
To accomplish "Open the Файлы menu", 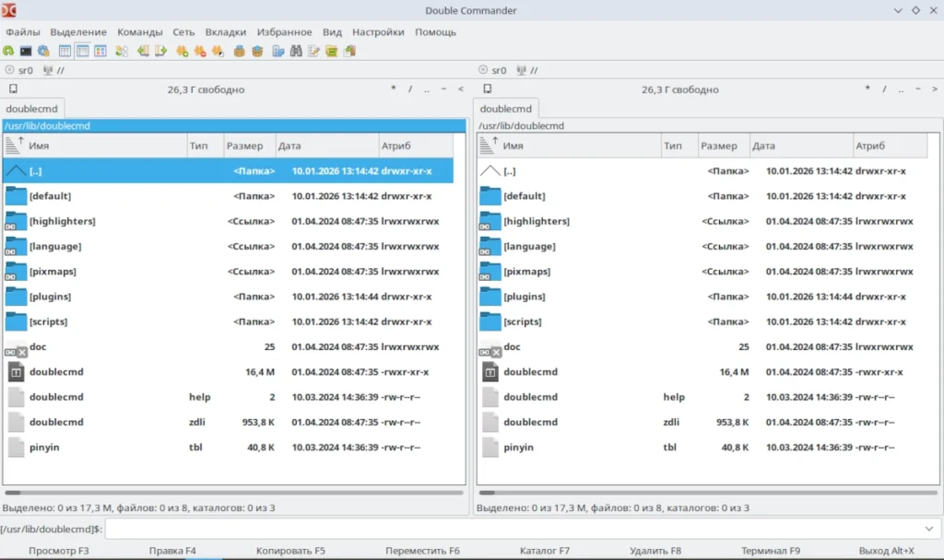I will tap(23, 32).
